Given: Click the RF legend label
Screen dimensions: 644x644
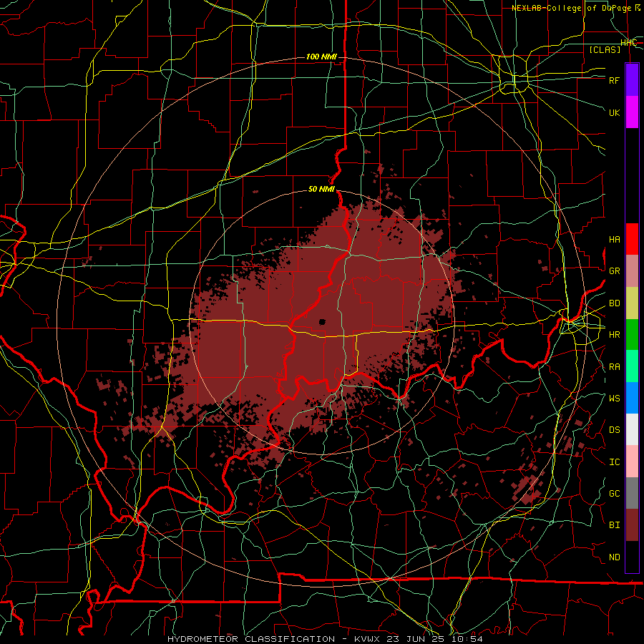Looking at the screenshot, I should pos(615,80).
